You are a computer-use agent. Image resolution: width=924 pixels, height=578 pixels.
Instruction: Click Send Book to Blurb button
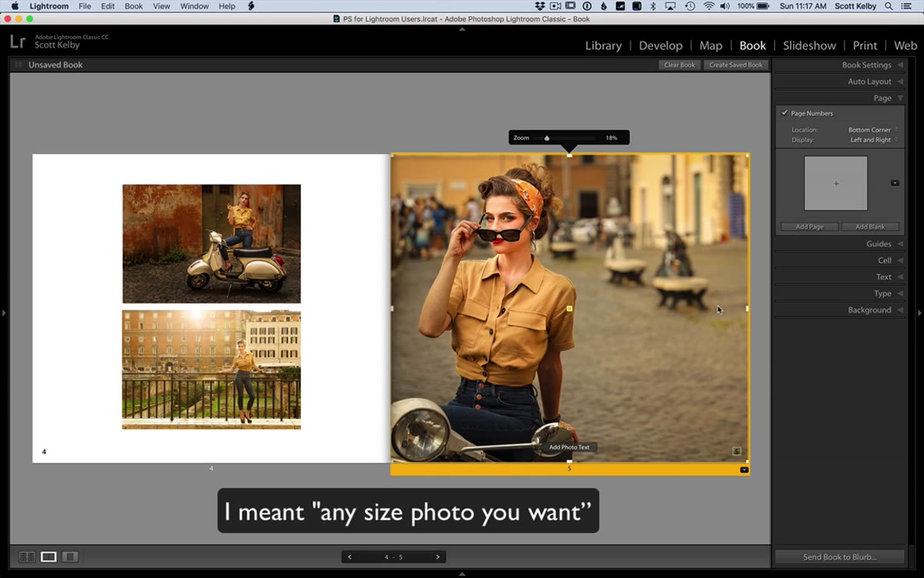click(839, 556)
